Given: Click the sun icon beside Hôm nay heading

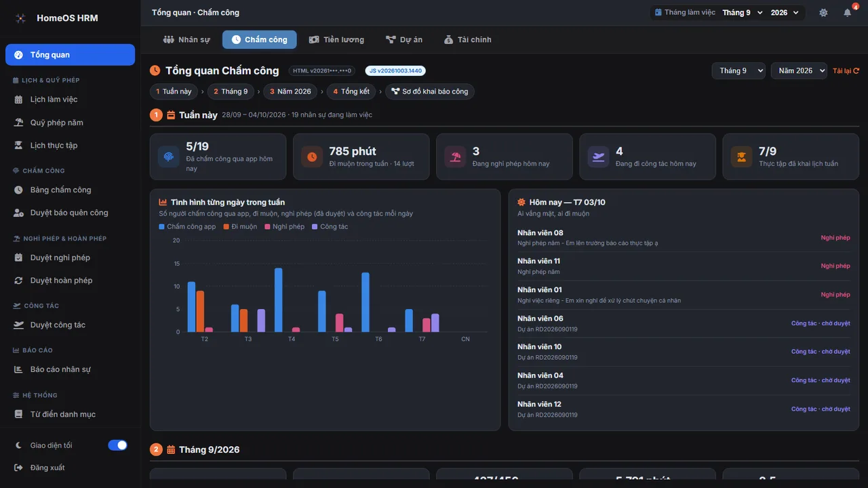Looking at the screenshot, I should click(x=521, y=202).
